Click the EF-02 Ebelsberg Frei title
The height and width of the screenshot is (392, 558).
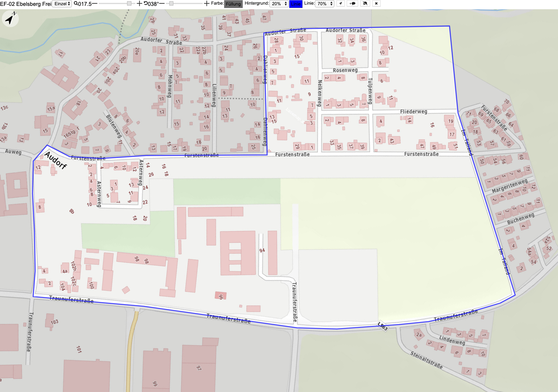coord(26,4)
